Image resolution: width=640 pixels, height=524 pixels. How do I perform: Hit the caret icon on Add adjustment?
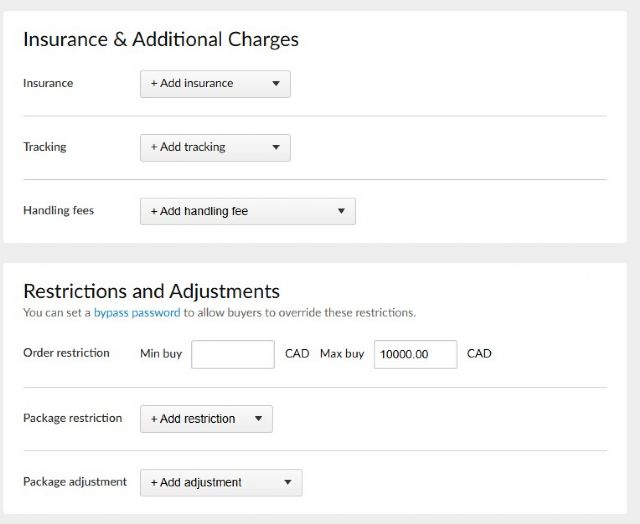pyautogui.click(x=288, y=482)
